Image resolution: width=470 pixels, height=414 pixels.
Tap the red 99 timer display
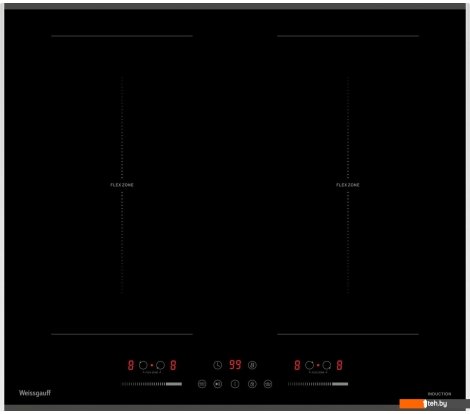[x=235, y=365]
